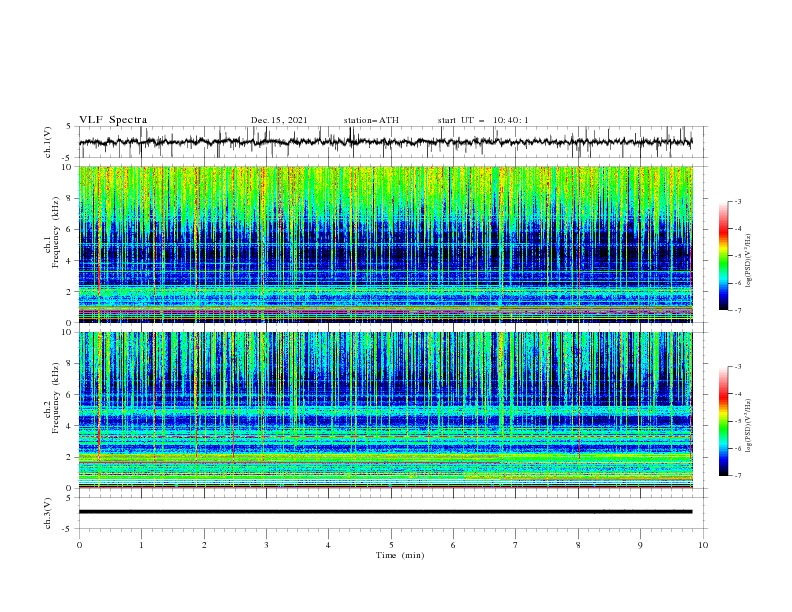792x612 pixels.
Task: Click the "VLF Spectra" plot title
Action: (113, 120)
